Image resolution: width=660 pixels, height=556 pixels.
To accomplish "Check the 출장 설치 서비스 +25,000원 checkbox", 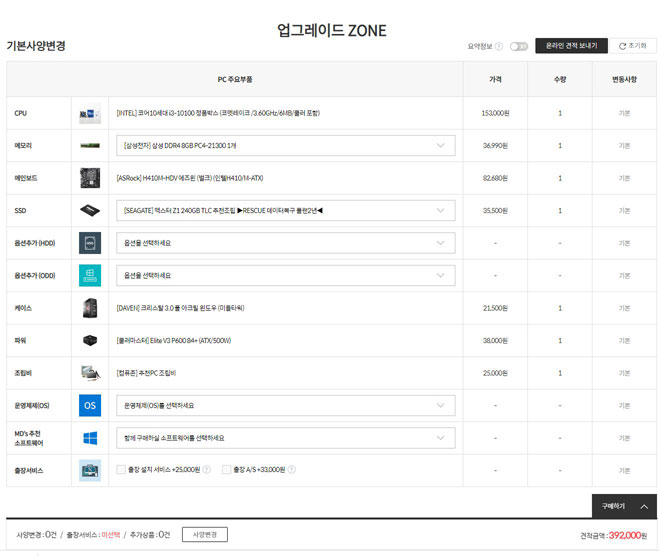I will [x=121, y=469].
